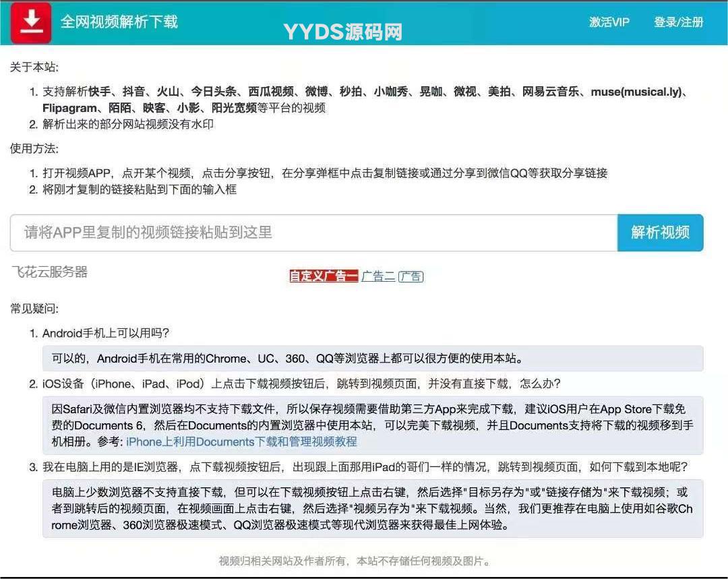Viewport: 728px width, 579px height.
Task: Open the 广告二 link
Action: pyautogui.click(x=378, y=276)
